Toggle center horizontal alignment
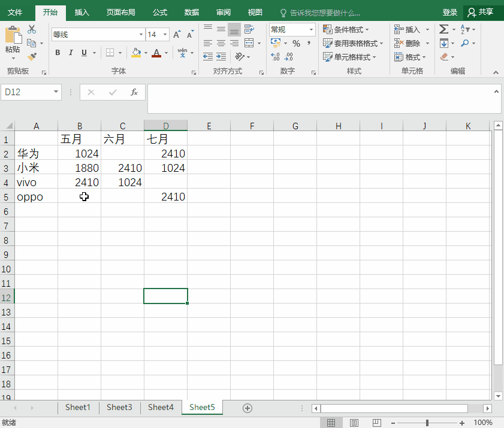Screen dimensions: 504x428 221,43
